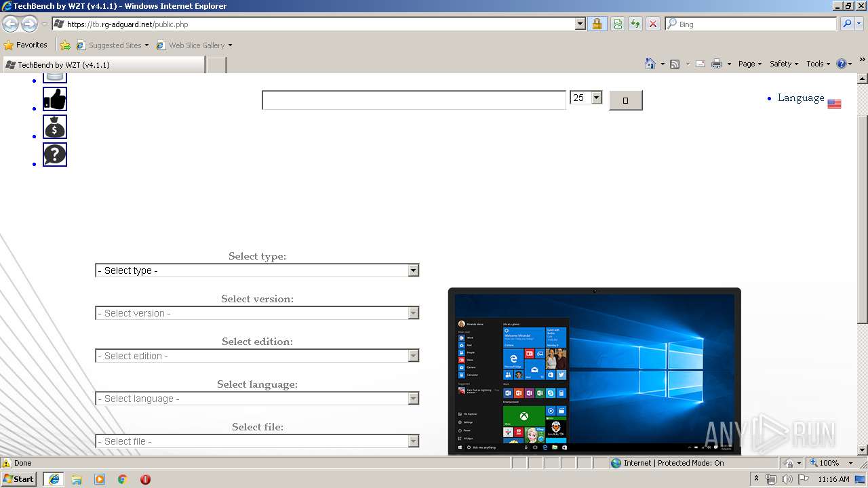Expand the address bar history dropdown arrow
The height and width of the screenshot is (488, 868).
click(580, 24)
